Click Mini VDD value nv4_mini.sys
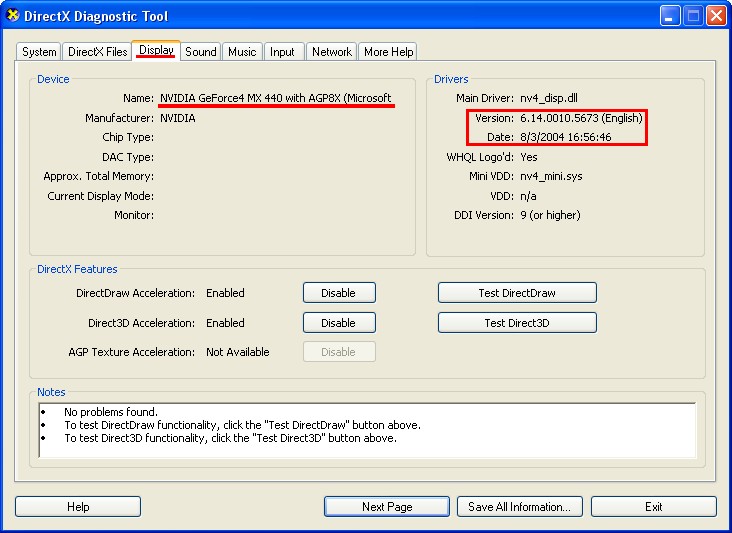 551,176
